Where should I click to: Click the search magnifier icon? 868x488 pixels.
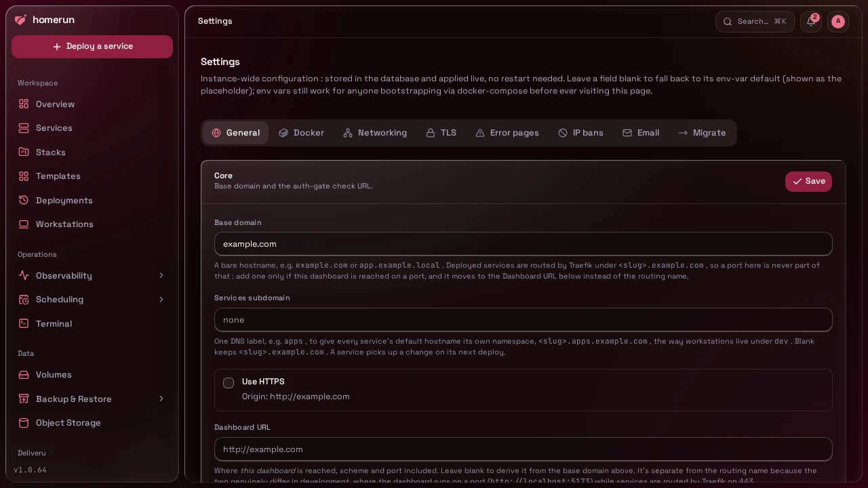pyautogui.click(x=728, y=22)
